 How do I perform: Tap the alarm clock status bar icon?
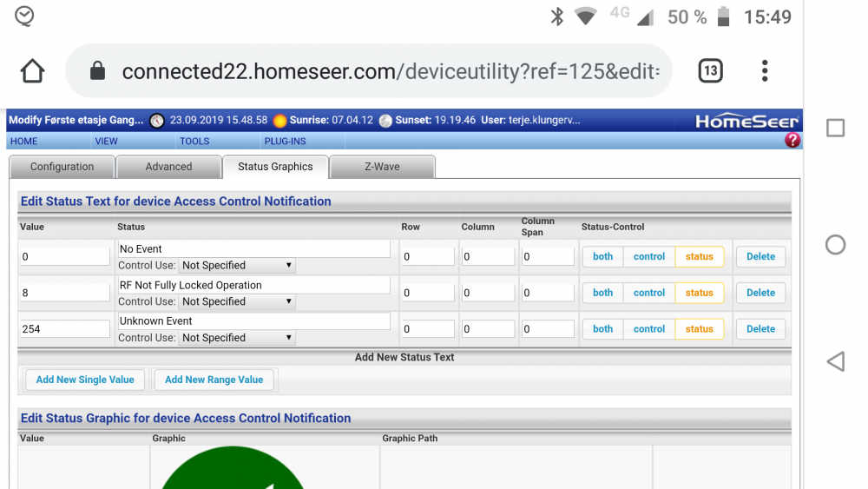point(24,16)
